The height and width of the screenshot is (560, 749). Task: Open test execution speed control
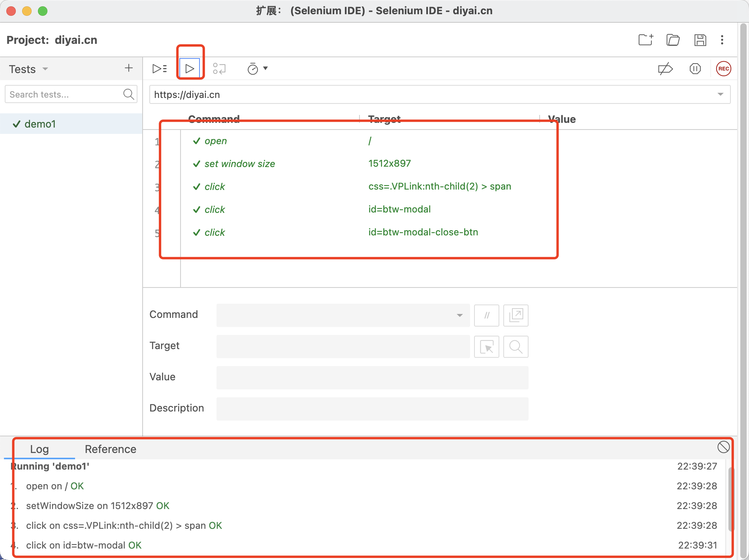[257, 69]
